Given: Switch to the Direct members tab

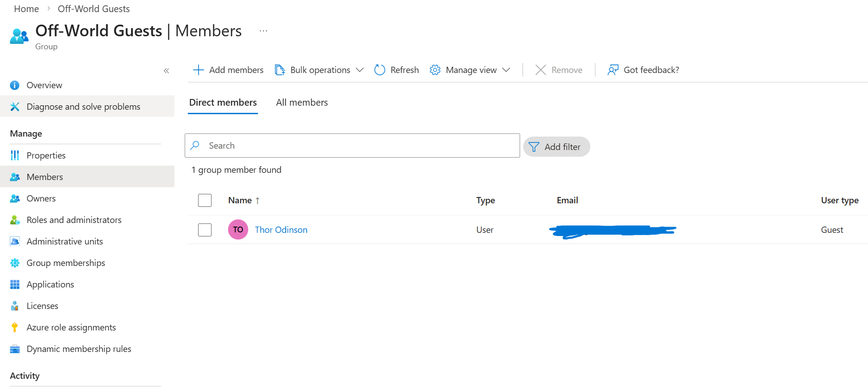Looking at the screenshot, I should 223,103.
